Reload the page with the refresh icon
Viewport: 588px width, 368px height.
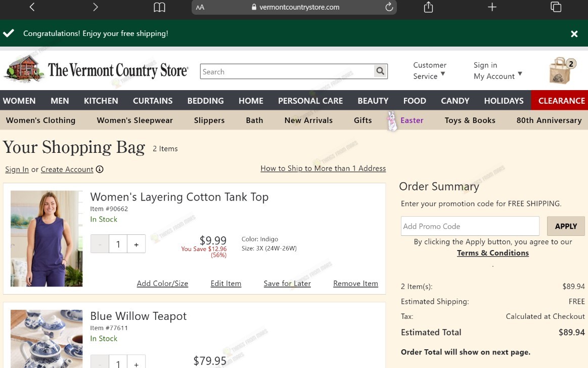389,7
